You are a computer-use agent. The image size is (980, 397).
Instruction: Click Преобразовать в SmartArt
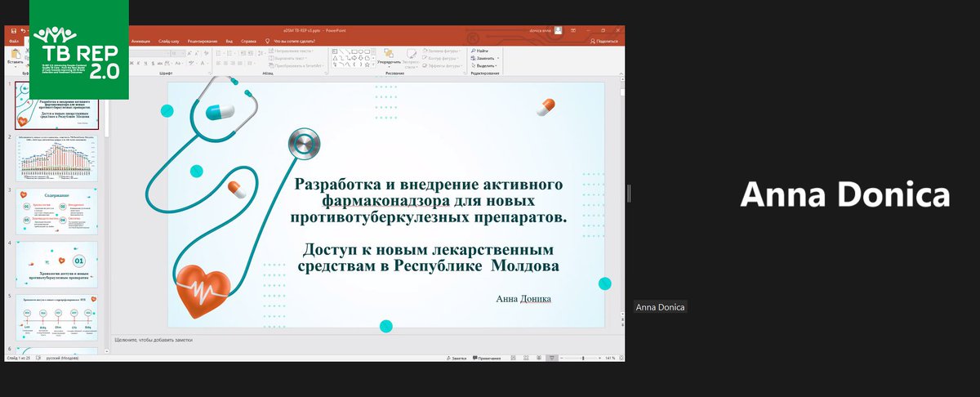click(x=295, y=65)
